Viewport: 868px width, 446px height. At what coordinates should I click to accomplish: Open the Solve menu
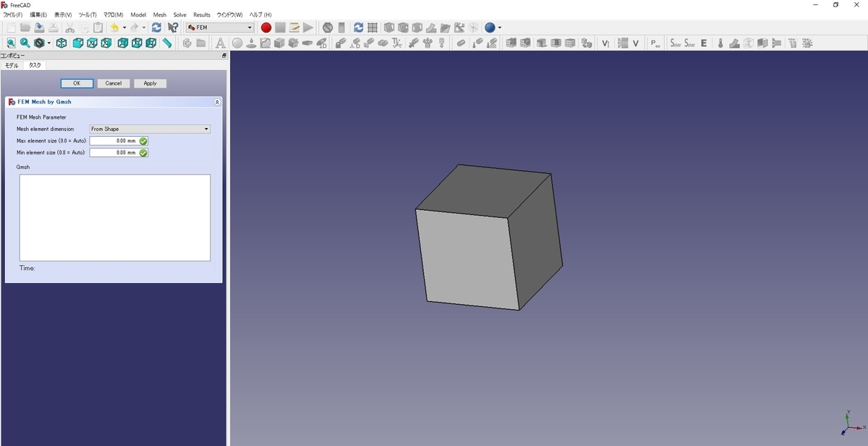(179, 14)
